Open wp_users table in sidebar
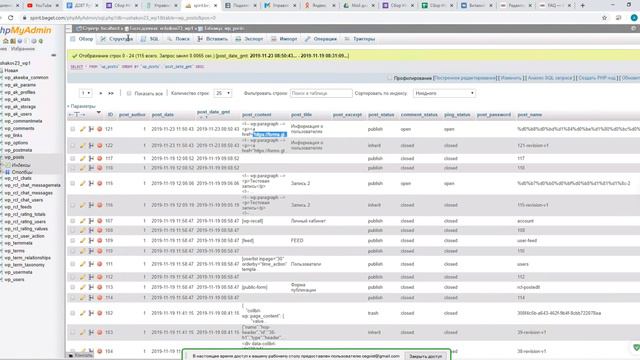Viewport: 640px width, 360px height. pyautogui.click(x=14, y=280)
